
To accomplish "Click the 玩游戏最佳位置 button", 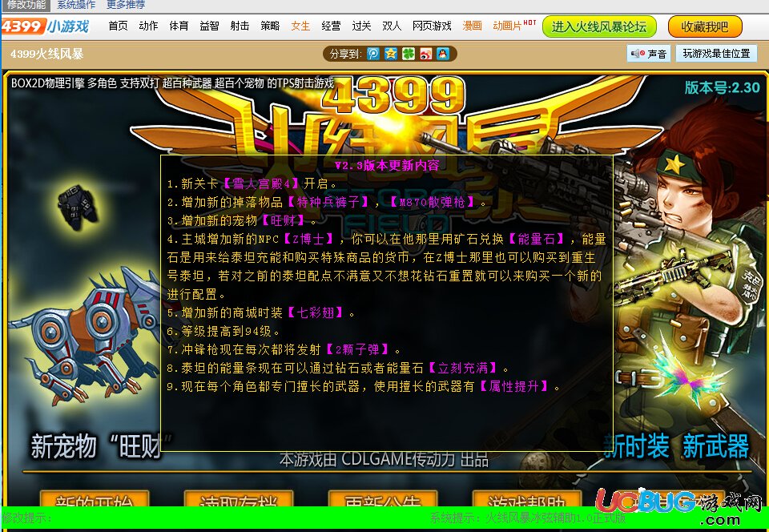I will tap(716, 54).
